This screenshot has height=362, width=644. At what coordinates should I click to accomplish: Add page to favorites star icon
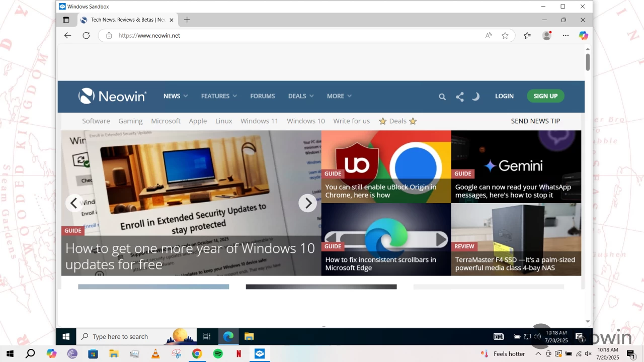point(505,35)
